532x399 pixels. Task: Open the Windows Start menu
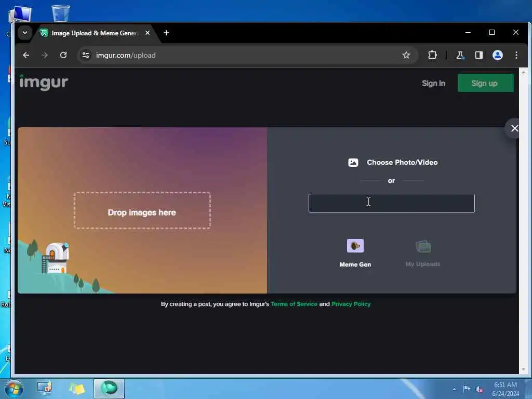[x=14, y=389]
